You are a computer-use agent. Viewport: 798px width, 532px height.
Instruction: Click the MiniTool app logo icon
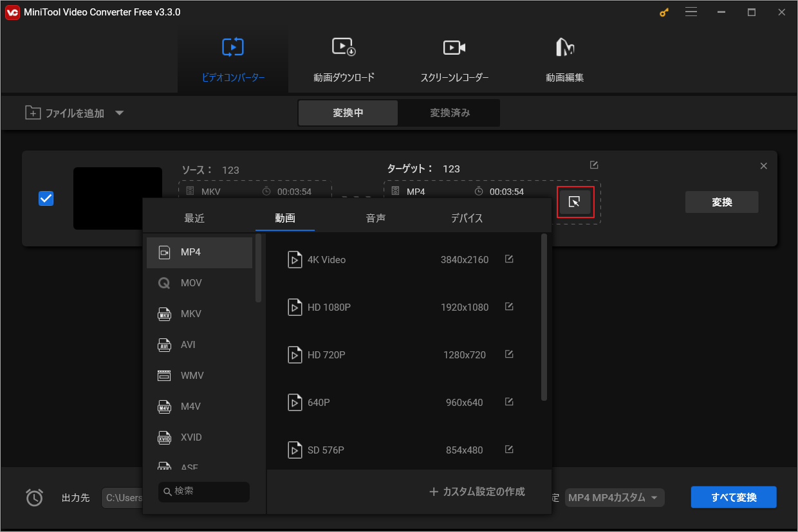point(12,12)
